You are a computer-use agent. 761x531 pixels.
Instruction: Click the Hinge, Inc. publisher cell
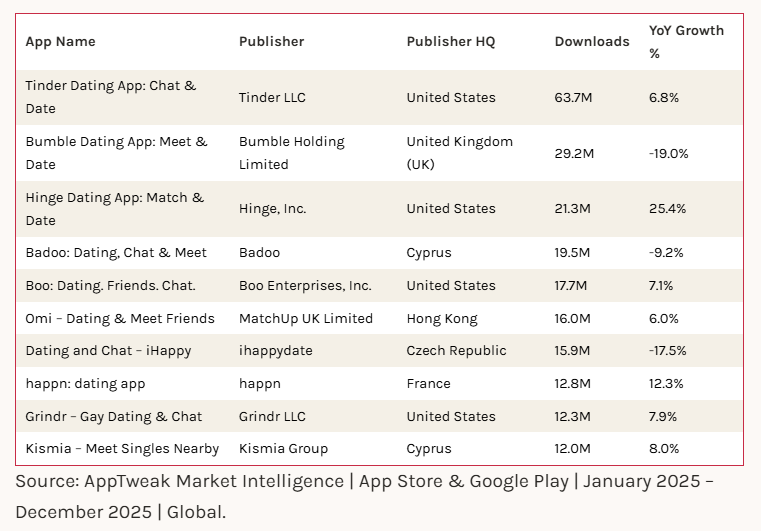coord(272,209)
